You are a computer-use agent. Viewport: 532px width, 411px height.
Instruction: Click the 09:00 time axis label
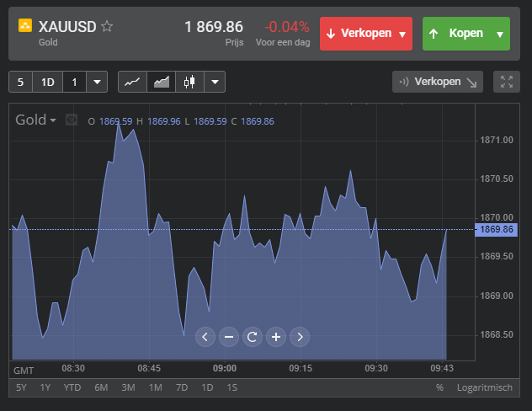coord(225,368)
